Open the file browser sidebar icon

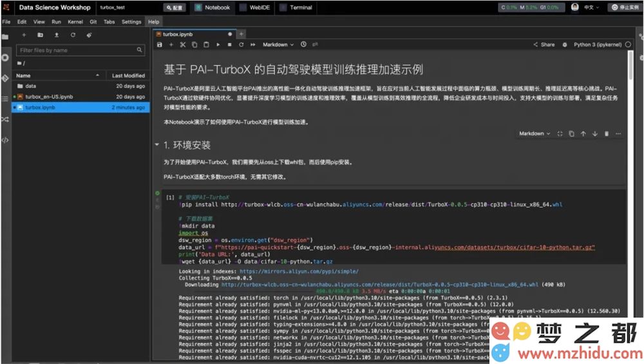coord(5,37)
